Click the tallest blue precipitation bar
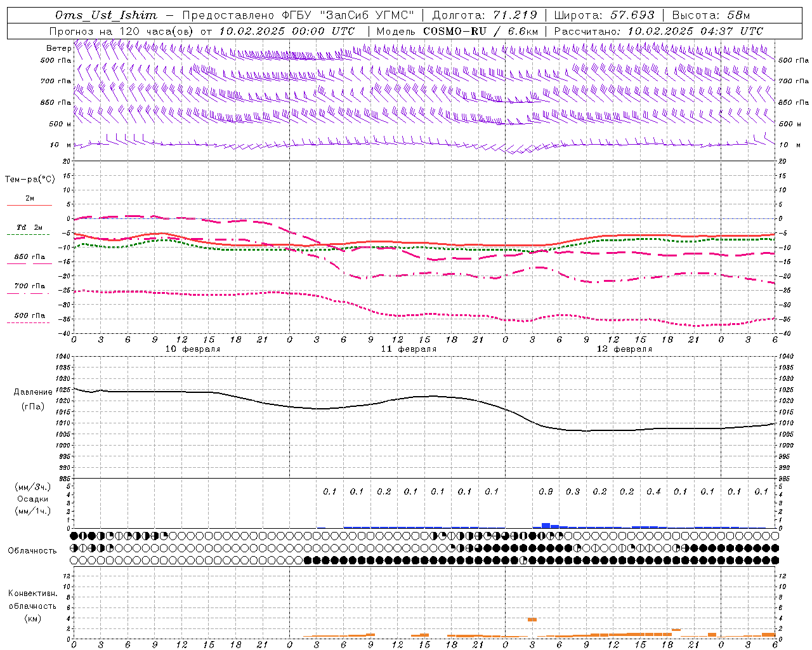This screenshot has height=650, width=812. click(546, 526)
